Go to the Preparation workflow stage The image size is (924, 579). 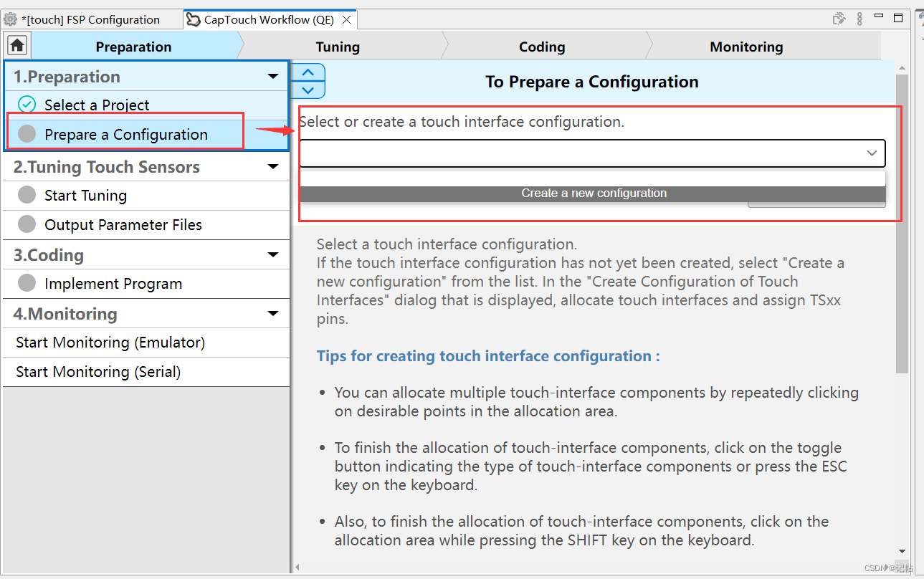(x=134, y=47)
